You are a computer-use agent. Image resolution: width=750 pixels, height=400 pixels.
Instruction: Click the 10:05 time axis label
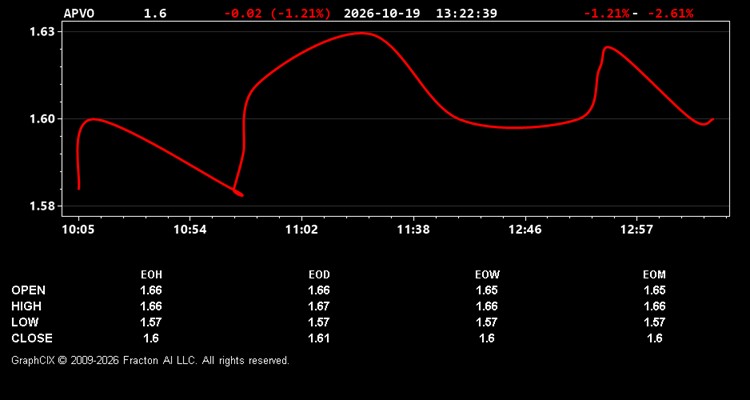(78, 230)
